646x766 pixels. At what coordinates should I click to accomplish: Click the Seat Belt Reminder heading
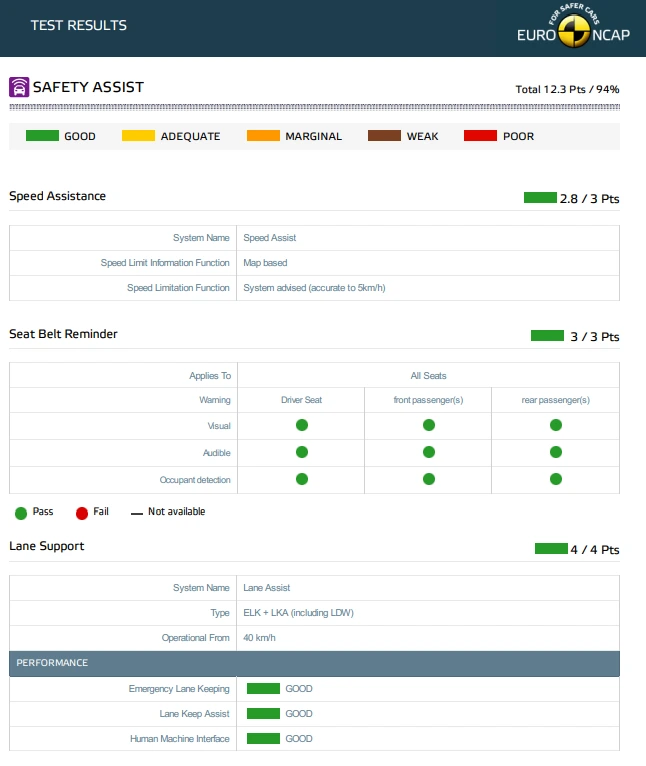click(x=64, y=334)
